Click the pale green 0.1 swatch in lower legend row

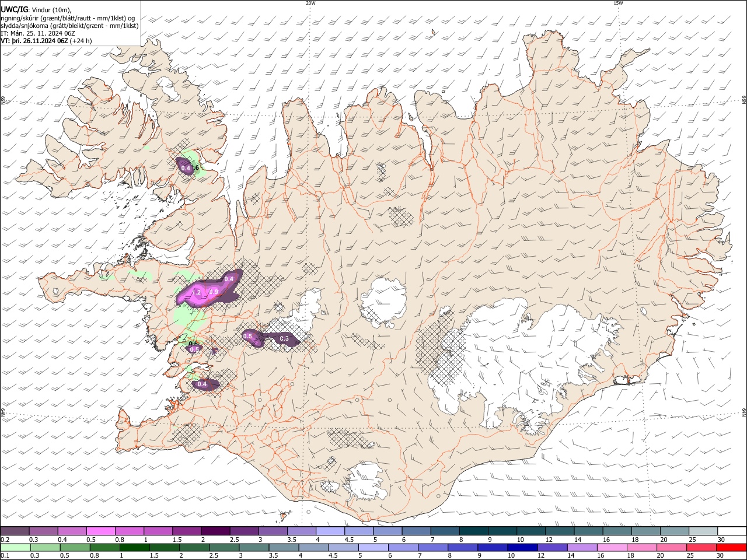point(15,547)
